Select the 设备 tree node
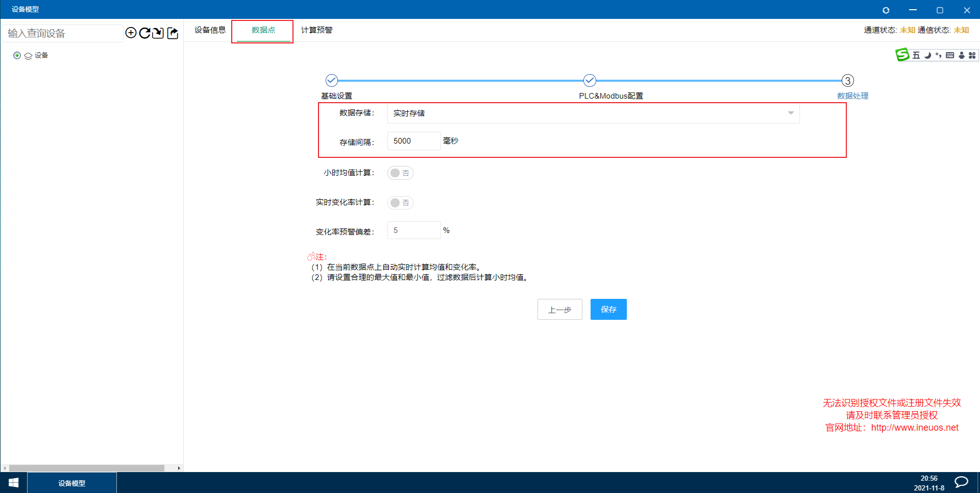 pyautogui.click(x=41, y=56)
